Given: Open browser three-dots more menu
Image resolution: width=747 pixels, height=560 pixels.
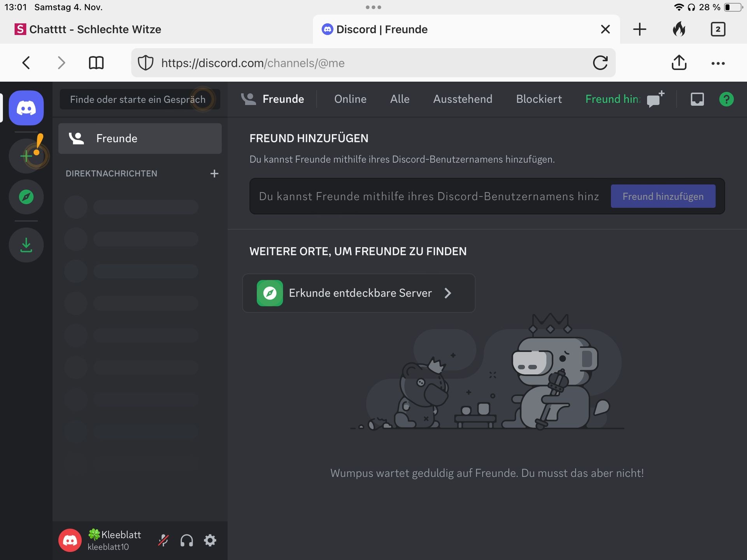Looking at the screenshot, I should coord(718,63).
